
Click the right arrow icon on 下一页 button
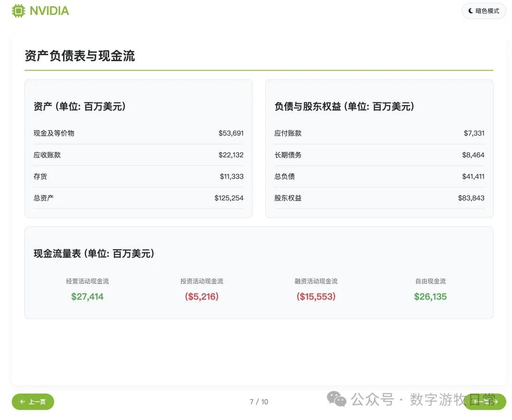pos(495,402)
